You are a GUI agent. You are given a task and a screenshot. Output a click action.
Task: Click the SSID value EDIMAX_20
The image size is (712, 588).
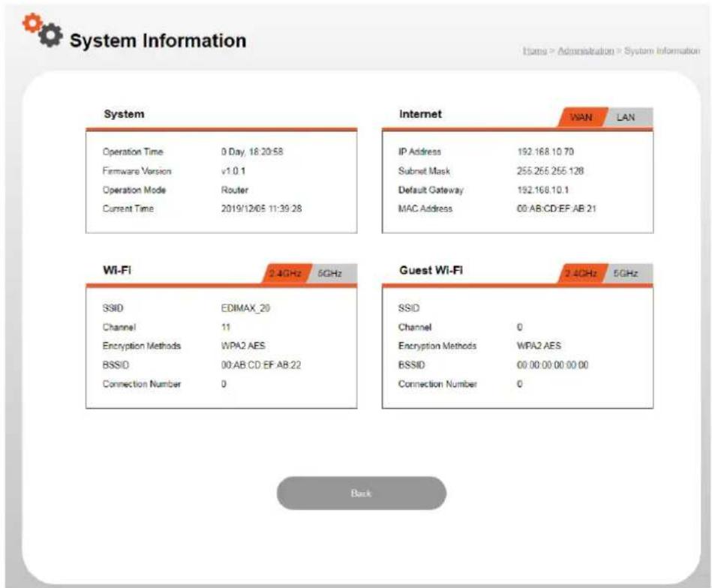(x=245, y=307)
